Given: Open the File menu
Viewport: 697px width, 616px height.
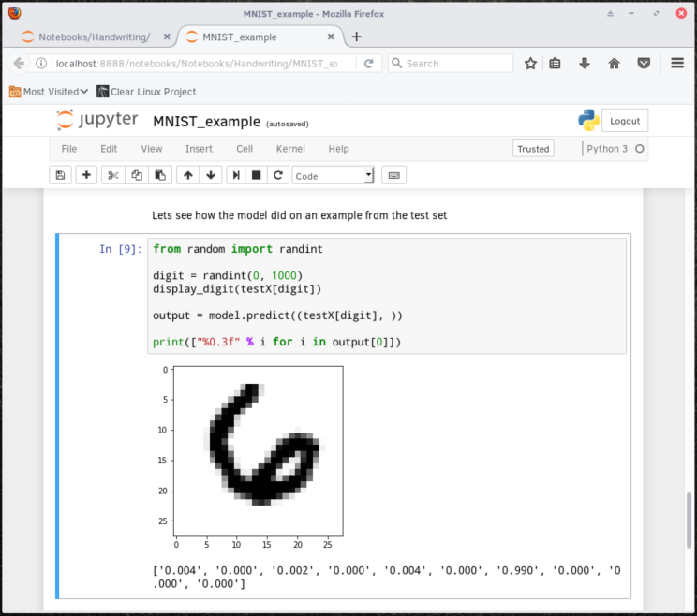Looking at the screenshot, I should click(69, 149).
